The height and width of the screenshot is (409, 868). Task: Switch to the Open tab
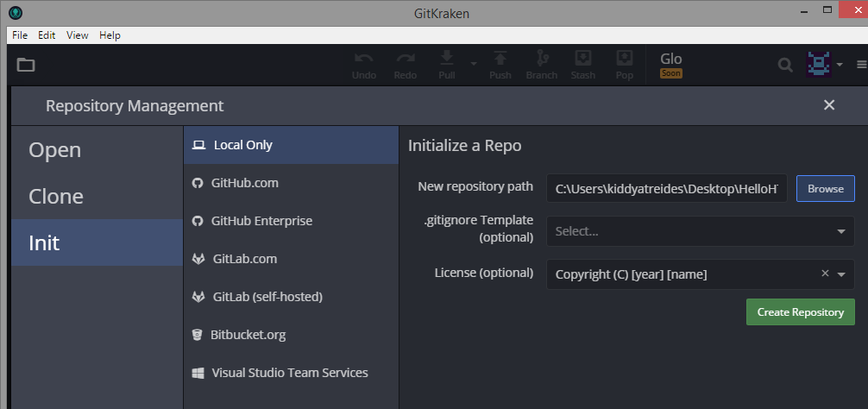coord(97,150)
